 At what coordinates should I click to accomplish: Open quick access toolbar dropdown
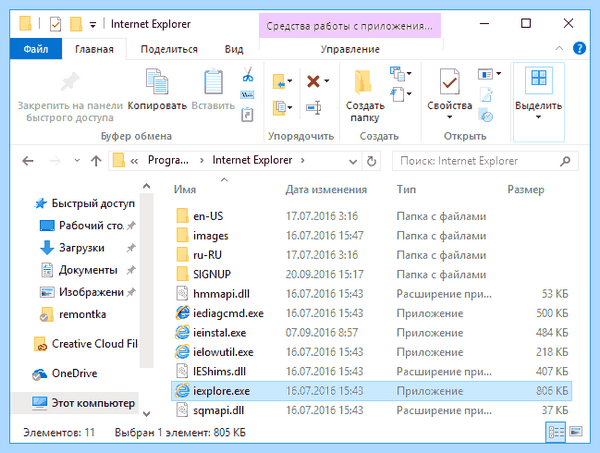[x=93, y=25]
